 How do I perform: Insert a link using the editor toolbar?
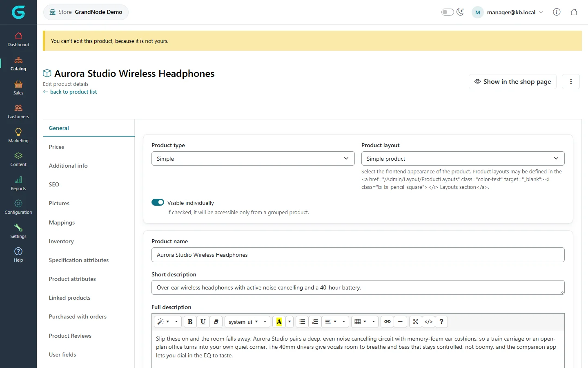388,322
